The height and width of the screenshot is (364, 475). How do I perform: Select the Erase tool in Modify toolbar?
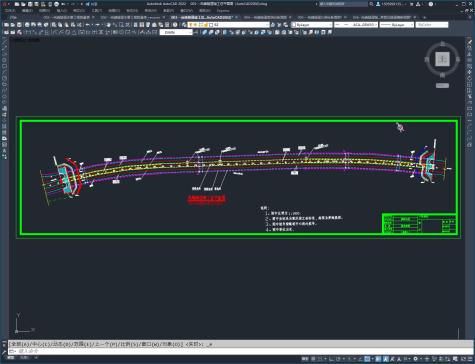pos(469,42)
